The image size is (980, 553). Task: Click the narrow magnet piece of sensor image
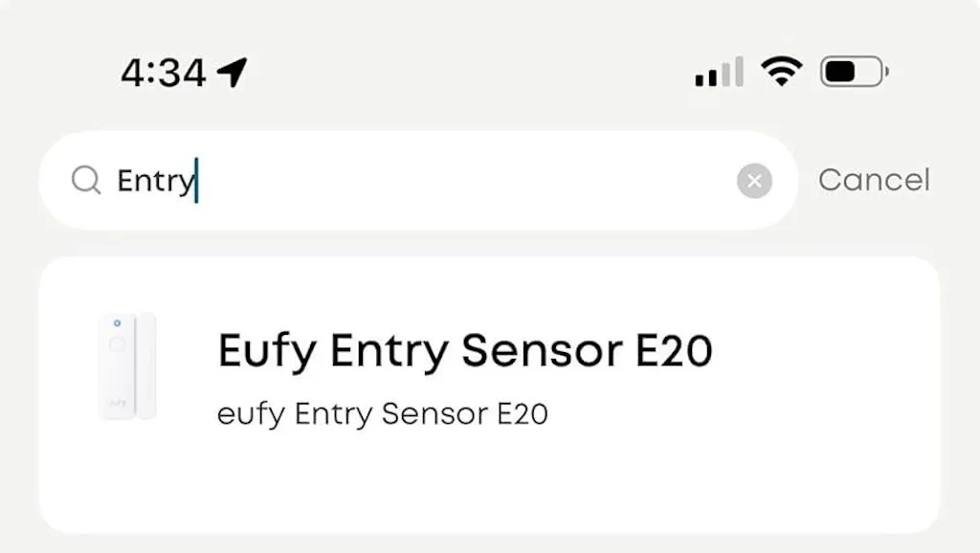pos(146,366)
